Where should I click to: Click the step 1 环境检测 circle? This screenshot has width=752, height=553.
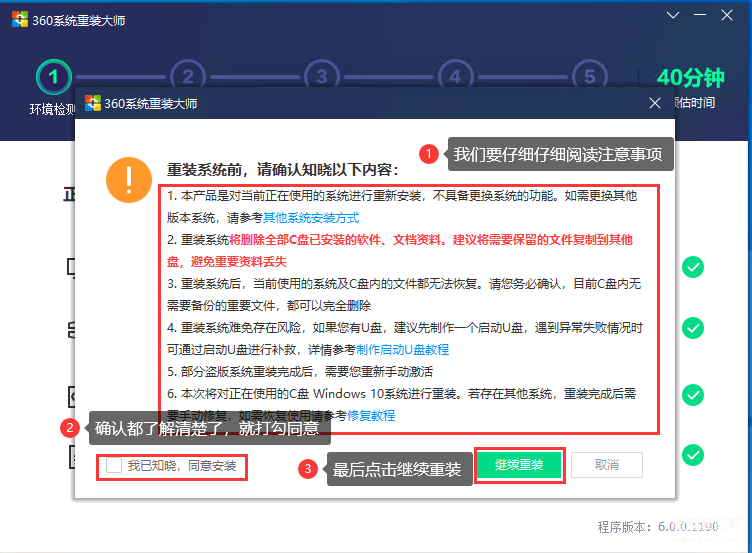54,77
